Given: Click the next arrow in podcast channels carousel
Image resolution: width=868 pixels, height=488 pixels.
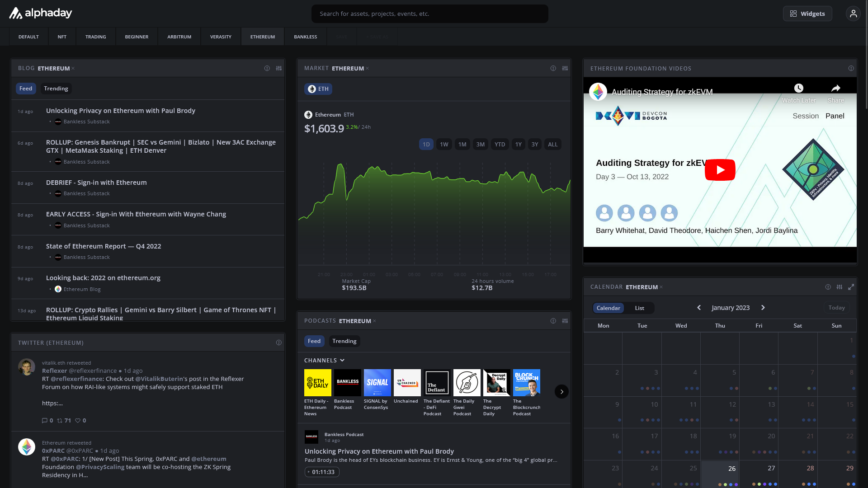Looking at the screenshot, I should pyautogui.click(x=561, y=391).
